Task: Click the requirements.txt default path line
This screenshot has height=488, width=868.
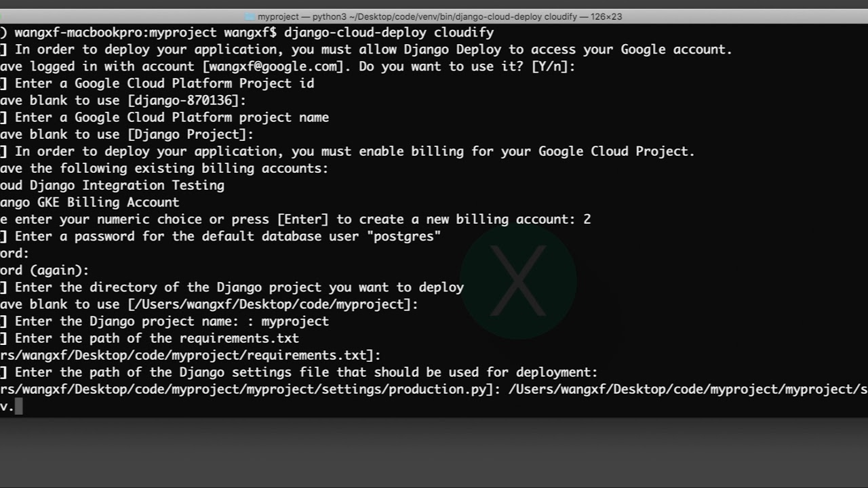Action: [x=190, y=355]
